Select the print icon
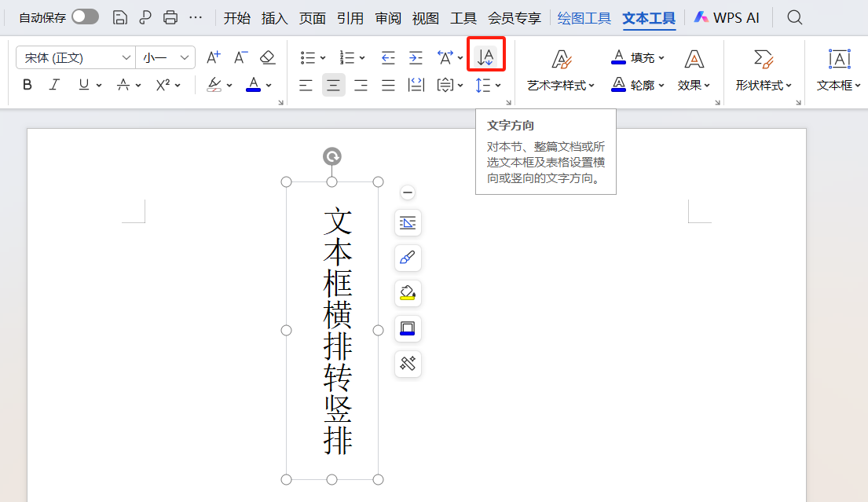Image resolution: width=868 pixels, height=502 pixels. click(x=170, y=16)
